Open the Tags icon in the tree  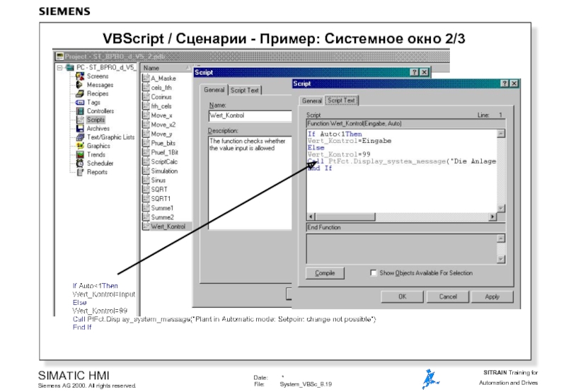tap(80, 103)
